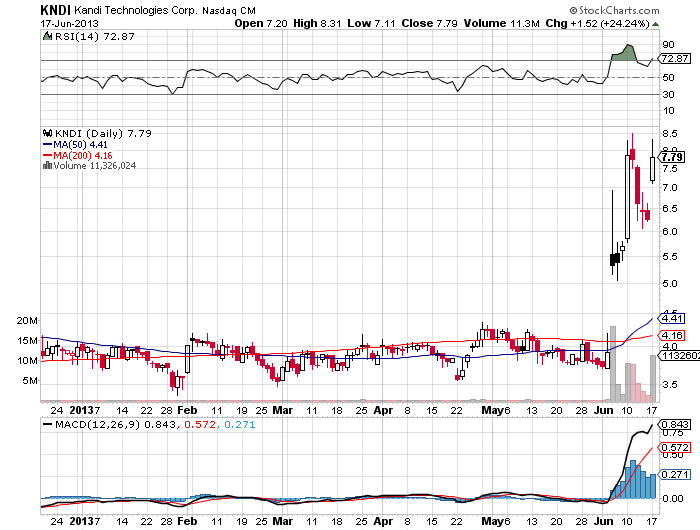Click the Volume 11,326,024 legend text

(95, 166)
